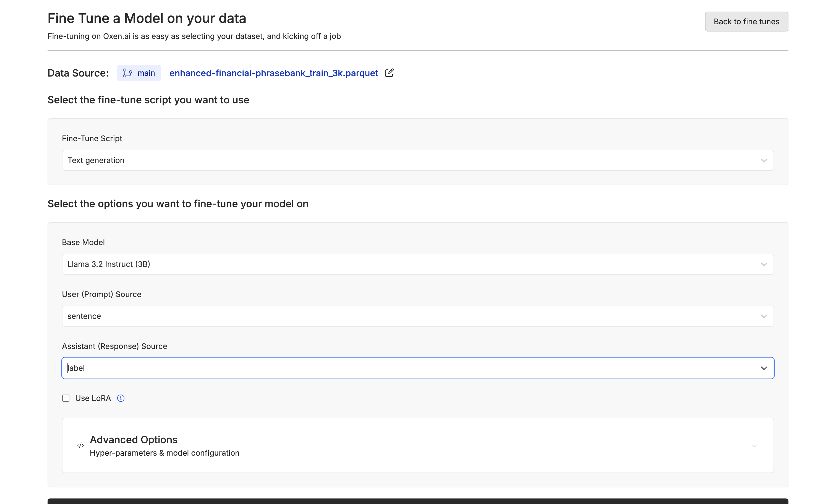Click the Use LoRA label text
This screenshot has width=836, height=504.
tap(93, 398)
